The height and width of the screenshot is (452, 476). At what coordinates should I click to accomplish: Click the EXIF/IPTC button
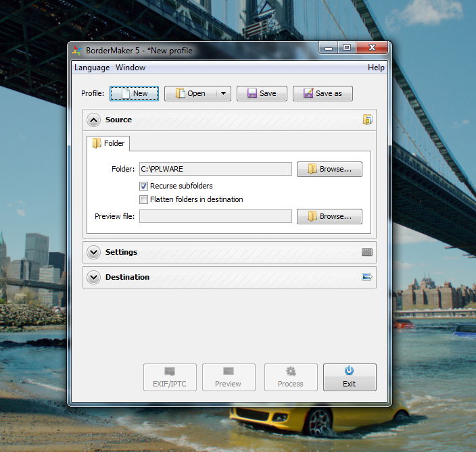170,378
